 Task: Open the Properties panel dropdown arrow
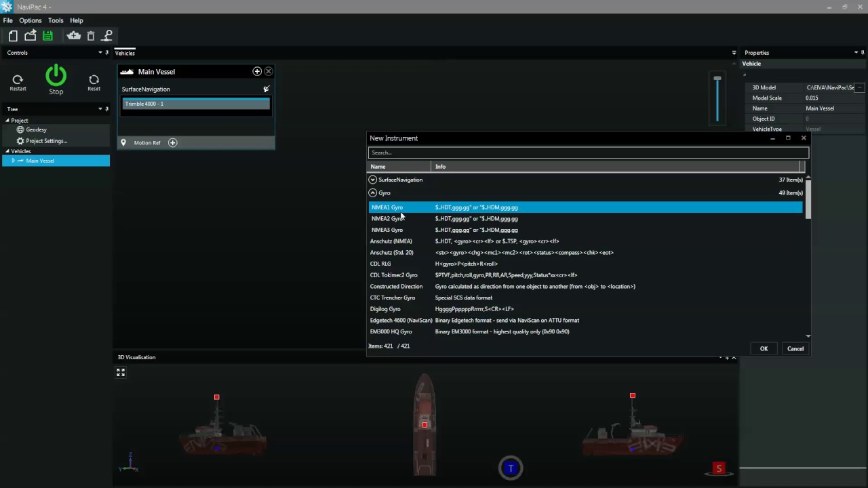pos(856,52)
